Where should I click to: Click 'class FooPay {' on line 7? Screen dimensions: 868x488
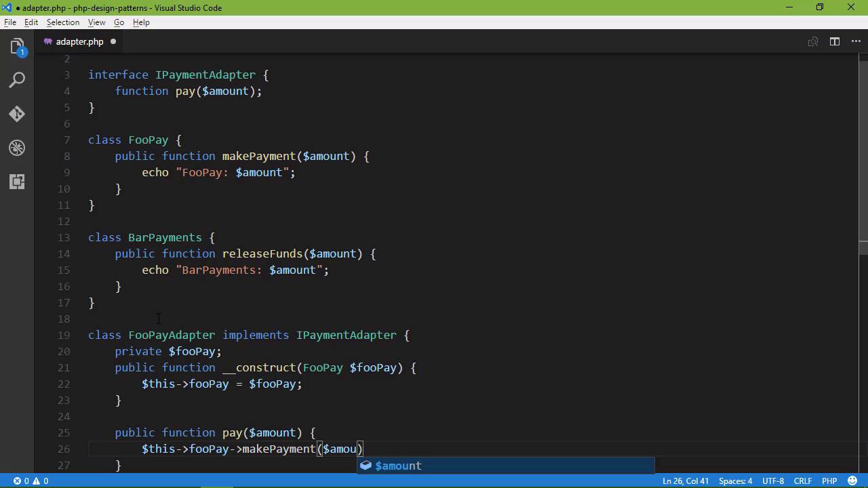click(135, 140)
